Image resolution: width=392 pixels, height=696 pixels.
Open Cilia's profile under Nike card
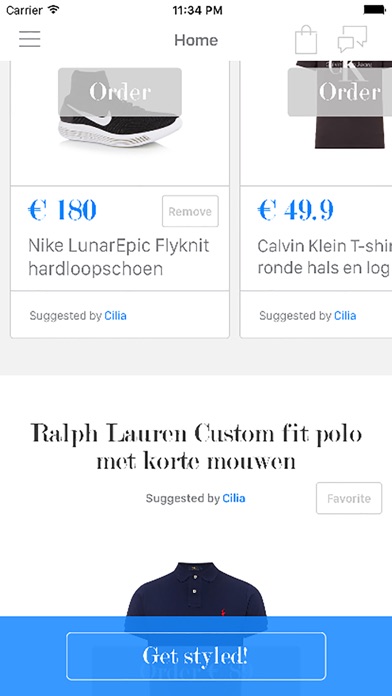(x=115, y=316)
